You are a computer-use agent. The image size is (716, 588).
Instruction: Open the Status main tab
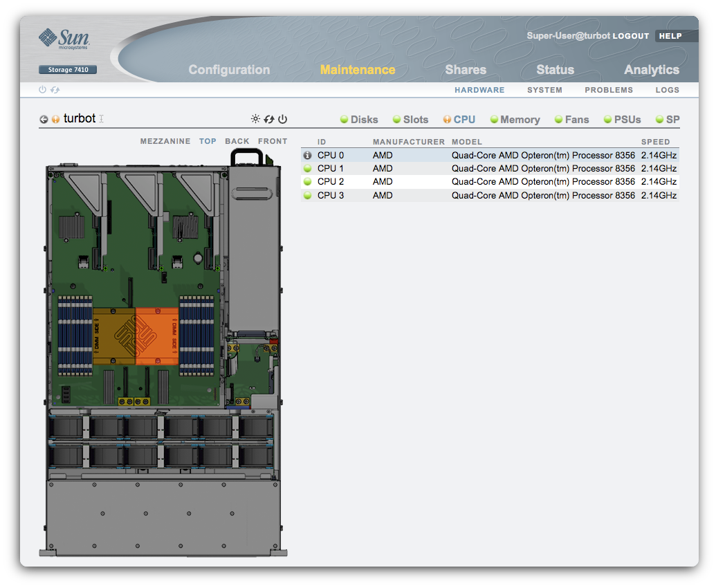click(556, 70)
